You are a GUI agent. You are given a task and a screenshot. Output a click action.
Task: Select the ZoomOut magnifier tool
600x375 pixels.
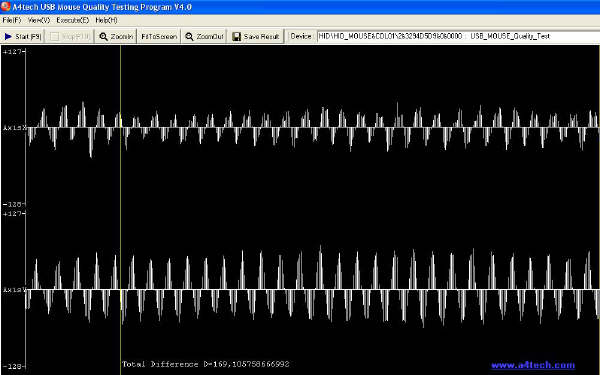pos(189,36)
